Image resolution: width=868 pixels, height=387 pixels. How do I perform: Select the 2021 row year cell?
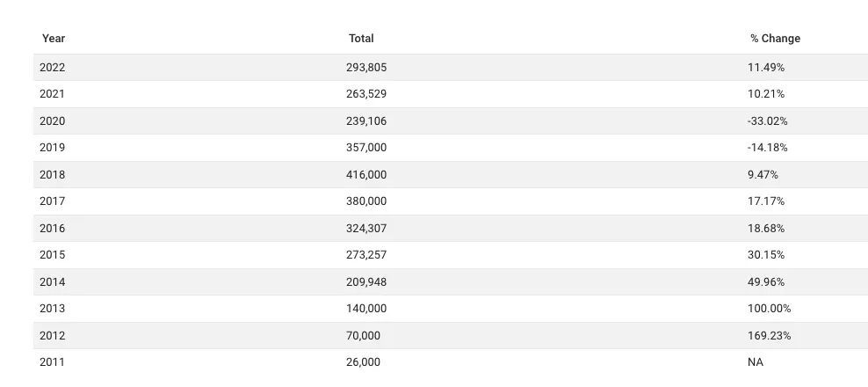[x=52, y=94]
